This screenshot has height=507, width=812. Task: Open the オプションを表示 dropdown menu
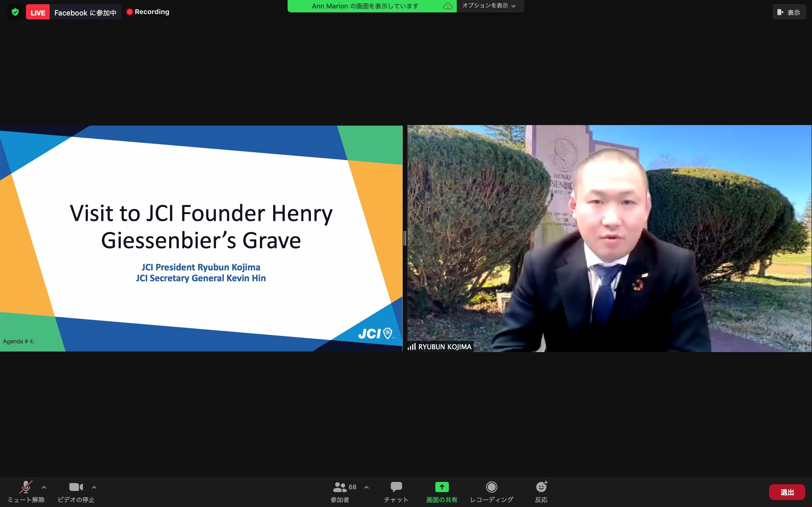coord(489,6)
